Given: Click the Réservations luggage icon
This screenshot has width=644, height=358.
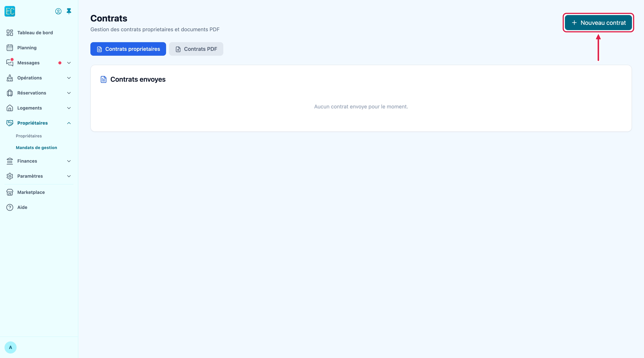Looking at the screenshot, I should coord(10,93).
